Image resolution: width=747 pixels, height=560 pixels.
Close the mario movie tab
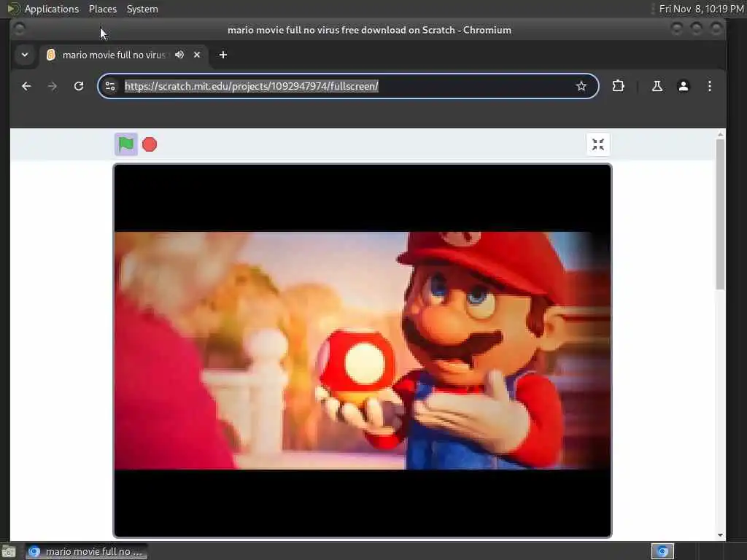[x=197, y=55]
